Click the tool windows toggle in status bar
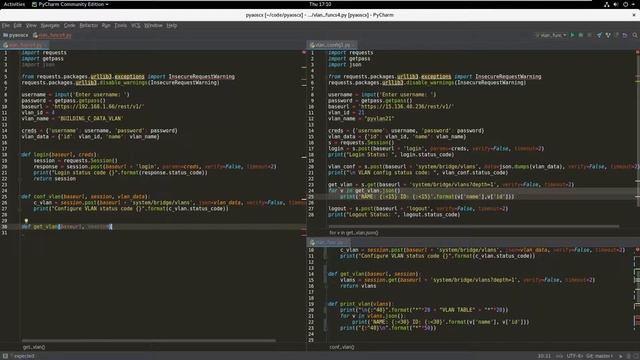 coord(5,356)
